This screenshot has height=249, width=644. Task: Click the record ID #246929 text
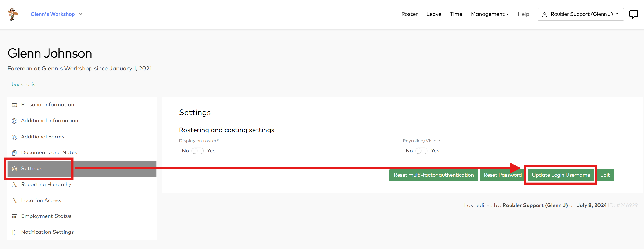click(x=623, y=205)
